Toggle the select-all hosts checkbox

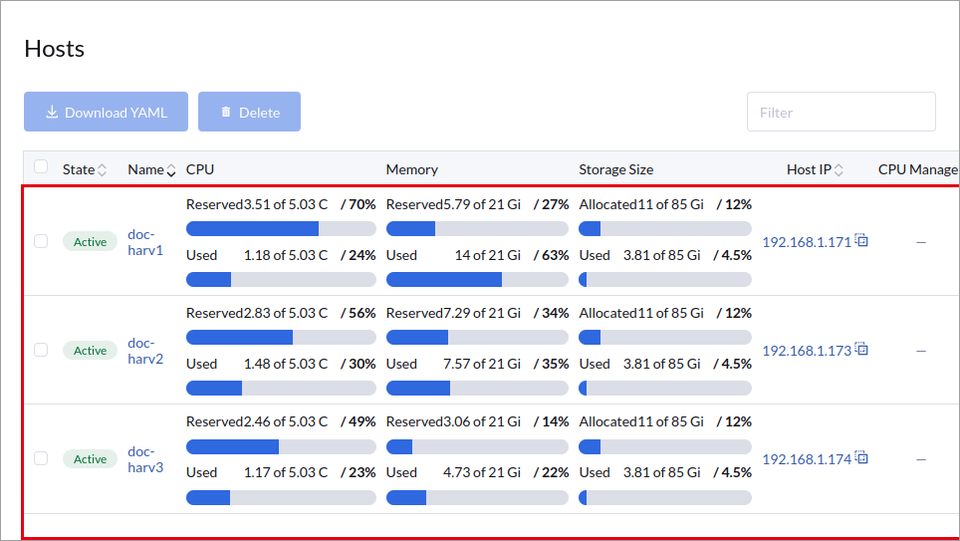[41, 166]
